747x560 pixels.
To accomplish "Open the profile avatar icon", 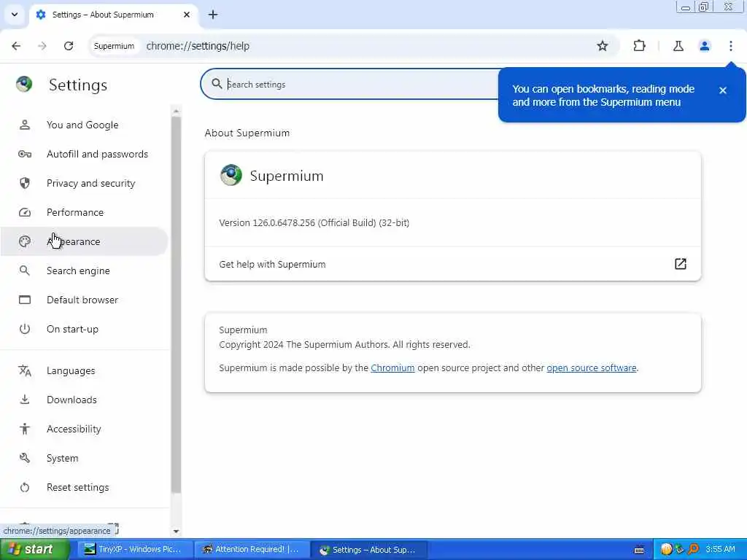I will click(705, 46).
